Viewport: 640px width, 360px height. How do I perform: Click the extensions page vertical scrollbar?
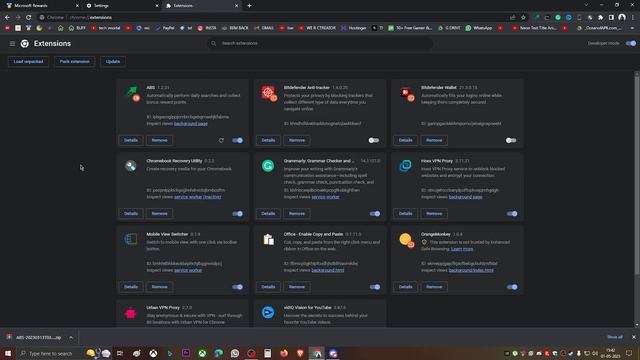click(637, 175)
